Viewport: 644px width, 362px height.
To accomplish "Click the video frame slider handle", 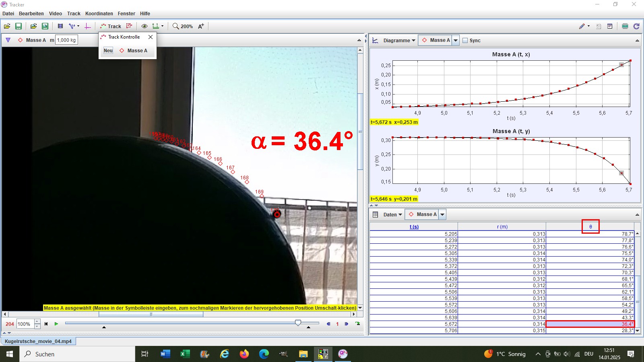I will coord(298,323).
